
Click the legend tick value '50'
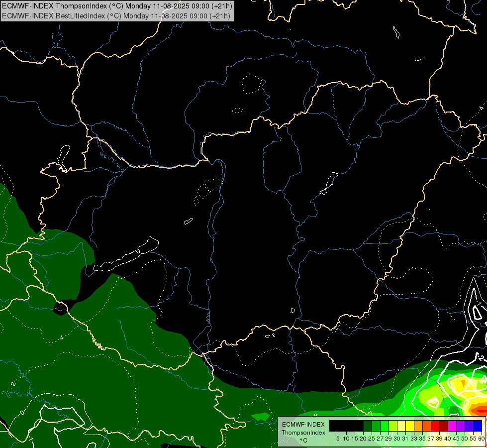(x=465, y=439)
